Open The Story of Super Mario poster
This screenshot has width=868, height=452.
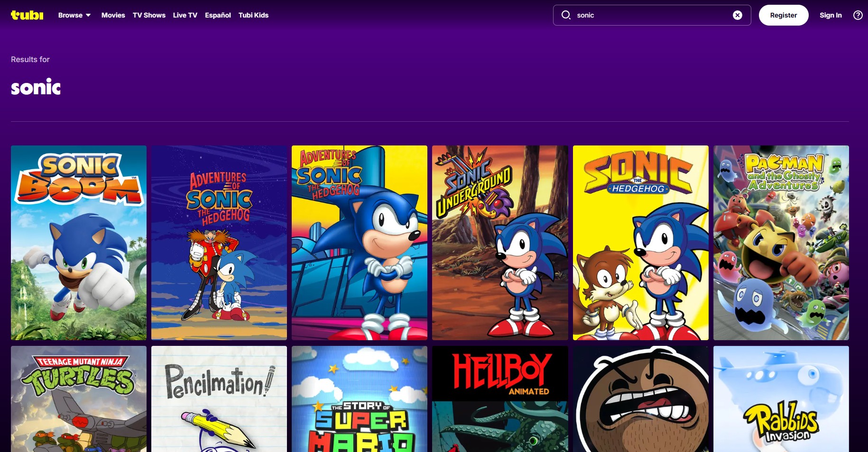pyautogui.click(x=360, y=399)
